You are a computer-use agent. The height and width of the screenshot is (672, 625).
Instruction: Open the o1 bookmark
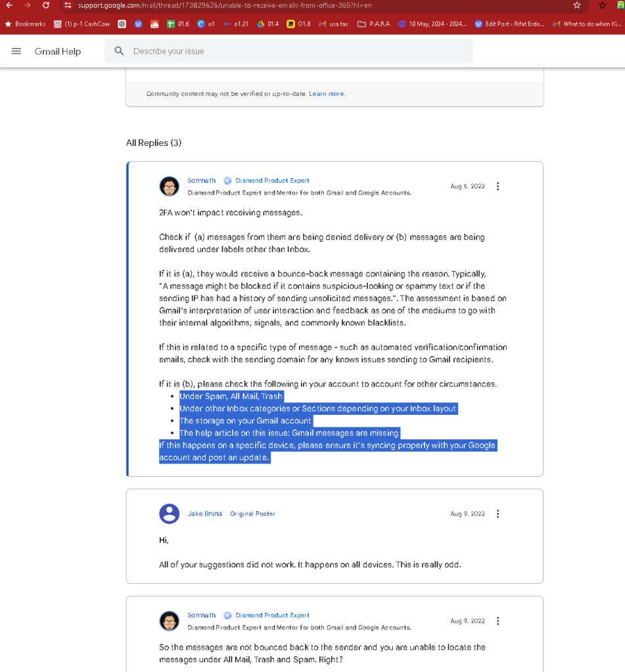[206, 24]
